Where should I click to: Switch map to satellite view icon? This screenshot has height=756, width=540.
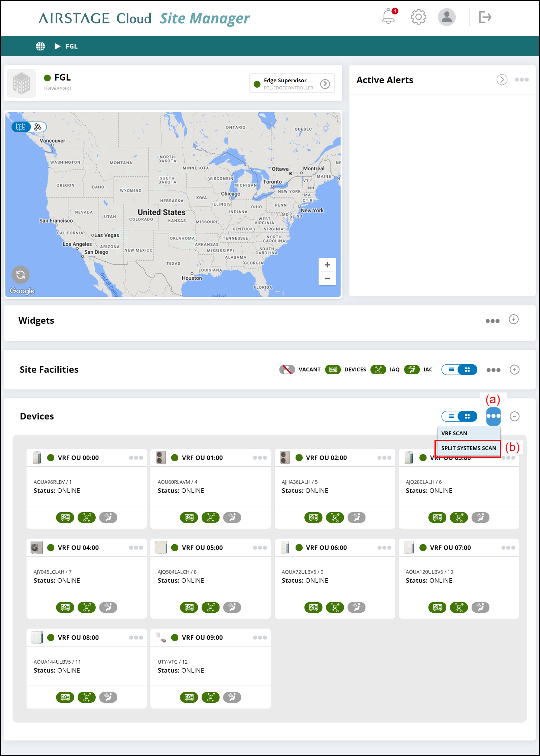coord(38,127)
